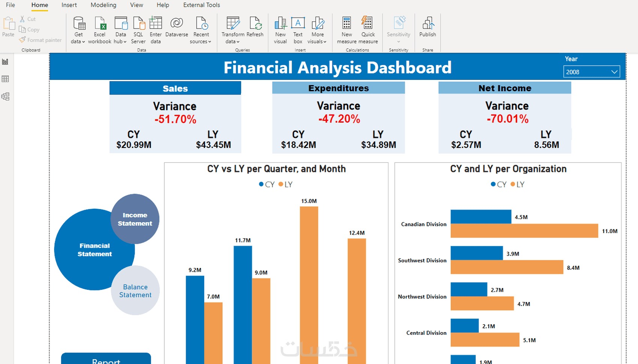This screenshot has width=638, height=364.
Task: Click the SQL Server icon
Action: point(138,30)
